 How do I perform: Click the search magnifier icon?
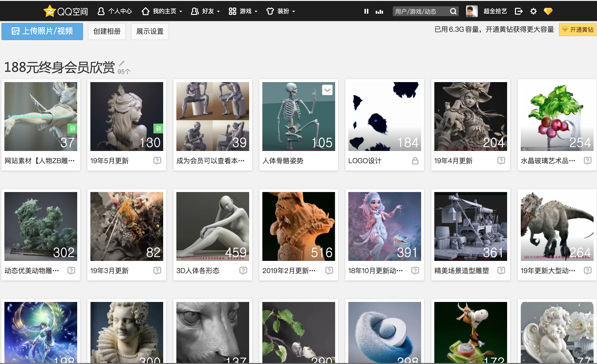click(x=453, y=11)
